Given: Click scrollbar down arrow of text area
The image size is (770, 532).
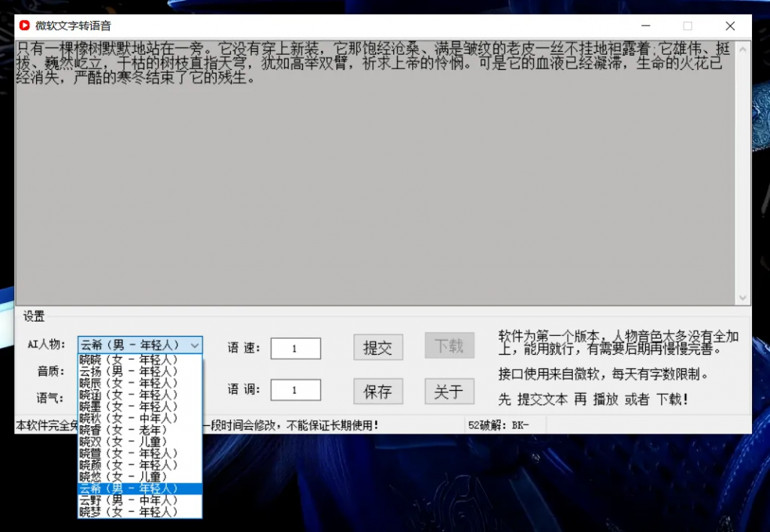Looking at the screenshot, I should point(744,298).
